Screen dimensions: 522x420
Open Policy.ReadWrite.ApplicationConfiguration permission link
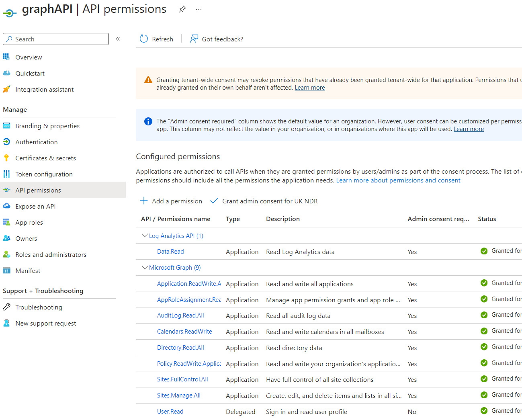[x=189, y=364]
